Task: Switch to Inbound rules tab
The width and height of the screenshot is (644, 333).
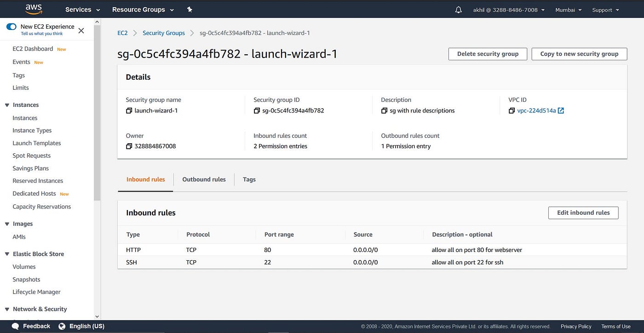Action: [145, 180]
